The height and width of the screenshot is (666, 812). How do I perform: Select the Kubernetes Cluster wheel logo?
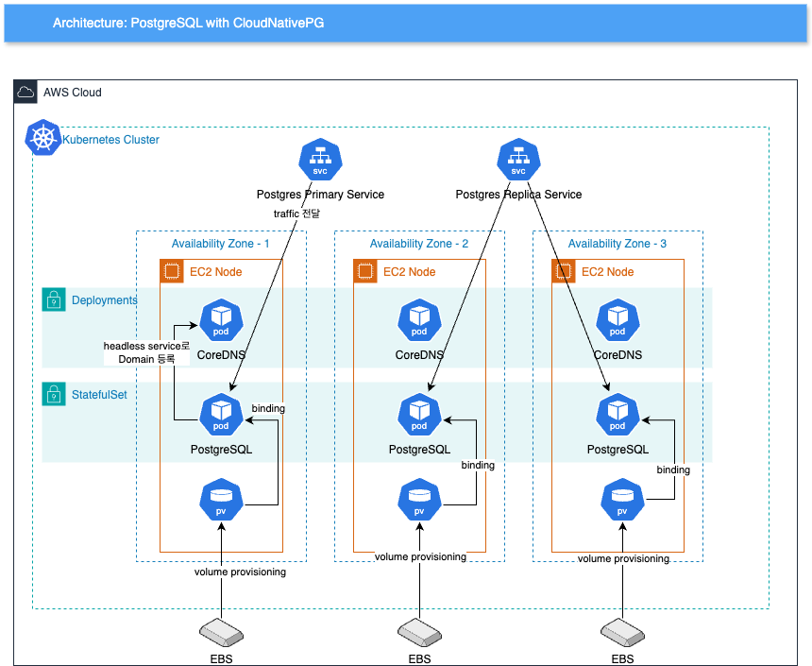pos(43,137)
